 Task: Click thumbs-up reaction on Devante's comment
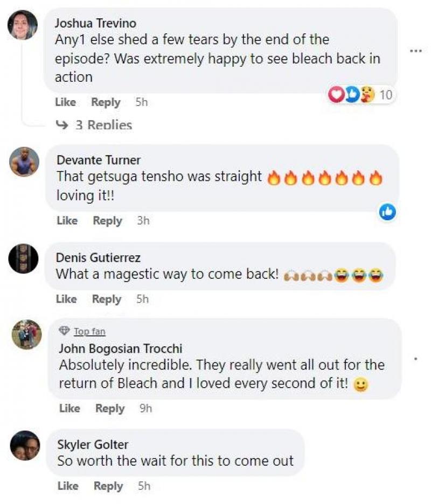tap(387, 212)
